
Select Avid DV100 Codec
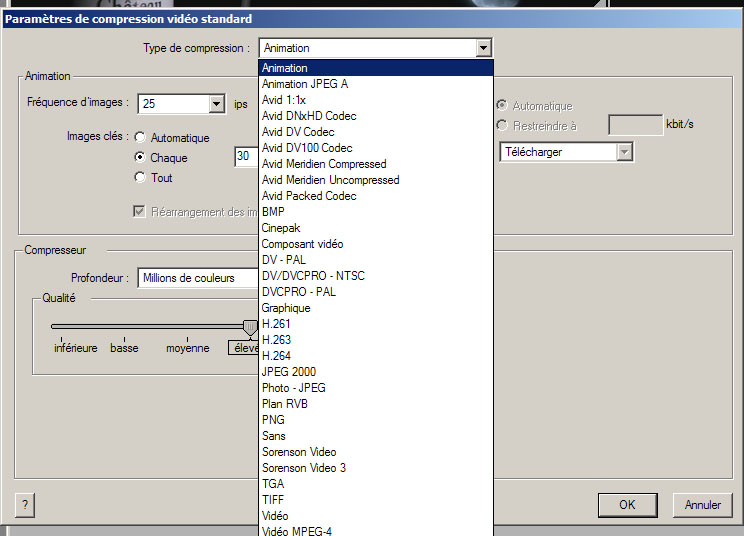tap(376, 148)
